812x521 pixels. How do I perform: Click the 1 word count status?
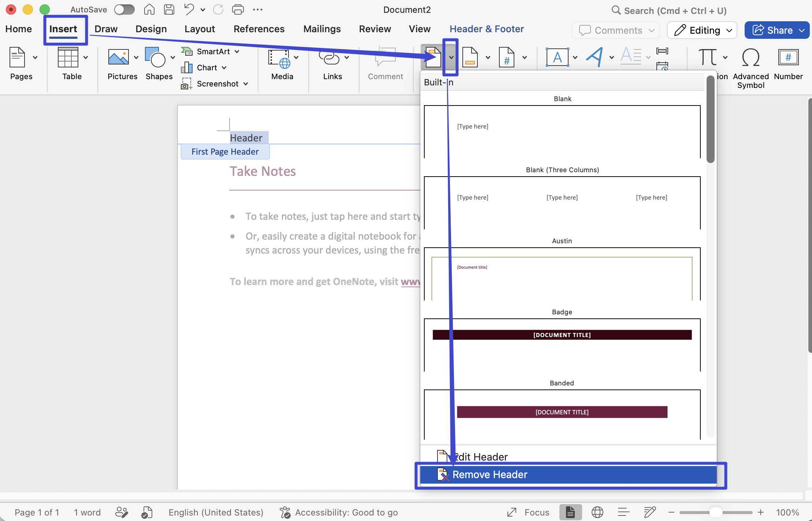tap(87, 512)
